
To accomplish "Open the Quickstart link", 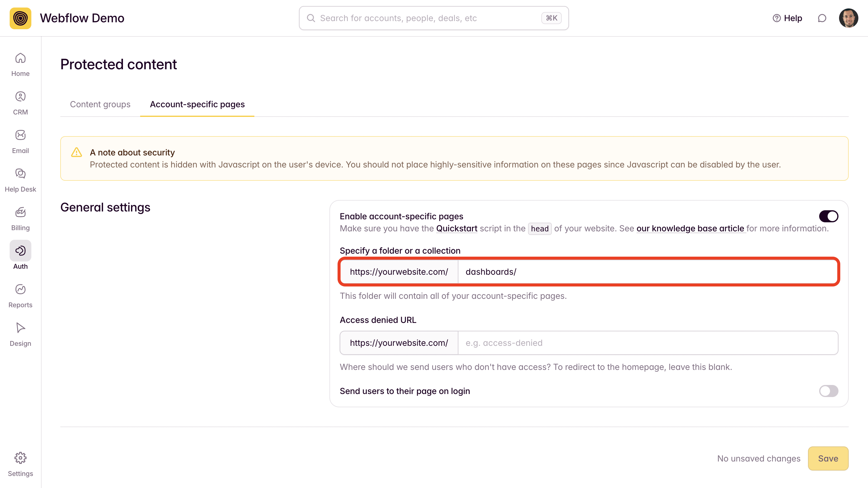I will 457,228.
